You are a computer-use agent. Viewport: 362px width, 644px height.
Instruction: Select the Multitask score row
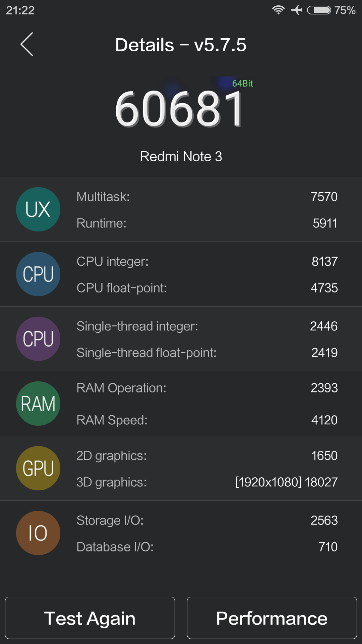[207, 197]
